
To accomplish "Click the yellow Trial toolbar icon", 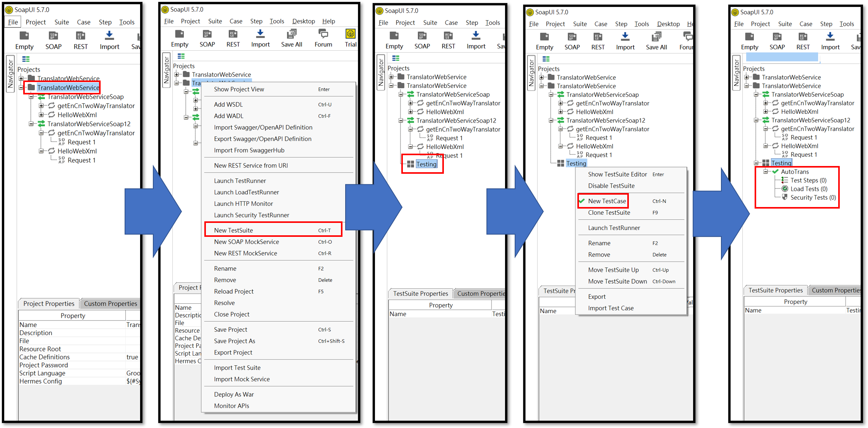I will coord(350,34).
